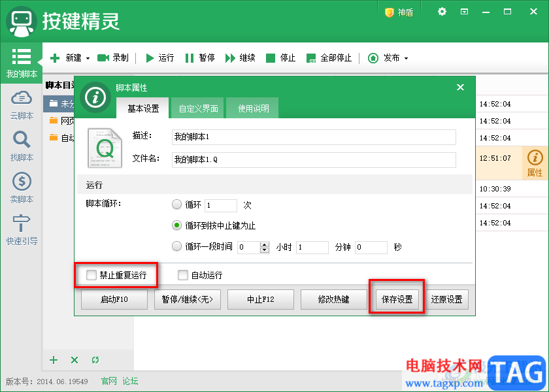Expand the 新建 dropdown arrow

[x=88, y=58]
